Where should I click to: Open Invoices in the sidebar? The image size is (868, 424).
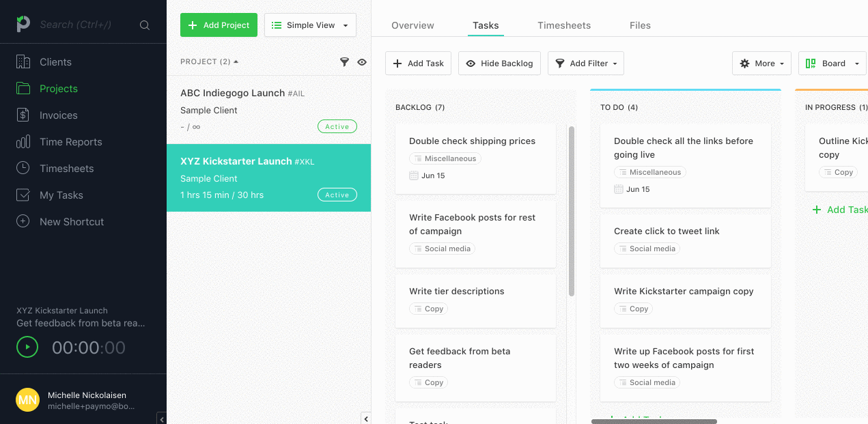tap(58, 115)
